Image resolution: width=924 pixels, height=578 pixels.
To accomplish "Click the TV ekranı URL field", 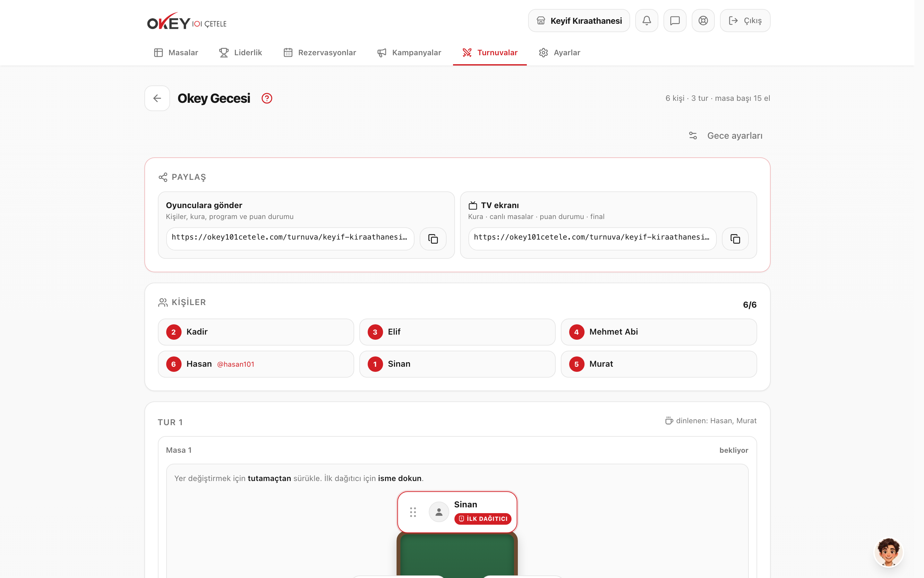I will tap(592, 239).
